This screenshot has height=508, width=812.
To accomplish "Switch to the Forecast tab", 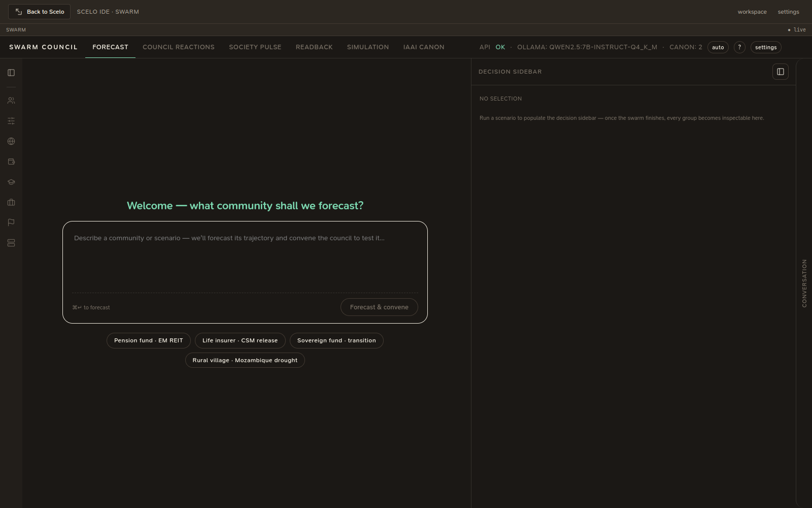I will click(x=110, y=47).
